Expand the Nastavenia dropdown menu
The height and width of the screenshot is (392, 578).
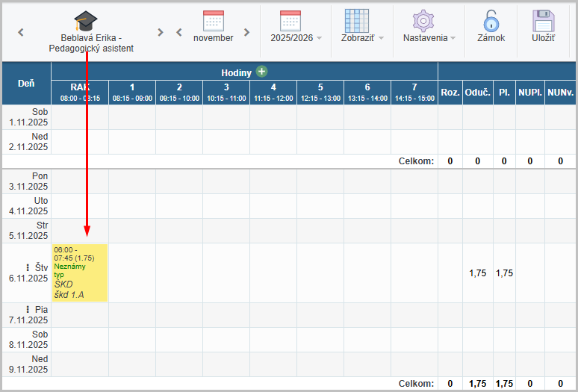[453, 38]
